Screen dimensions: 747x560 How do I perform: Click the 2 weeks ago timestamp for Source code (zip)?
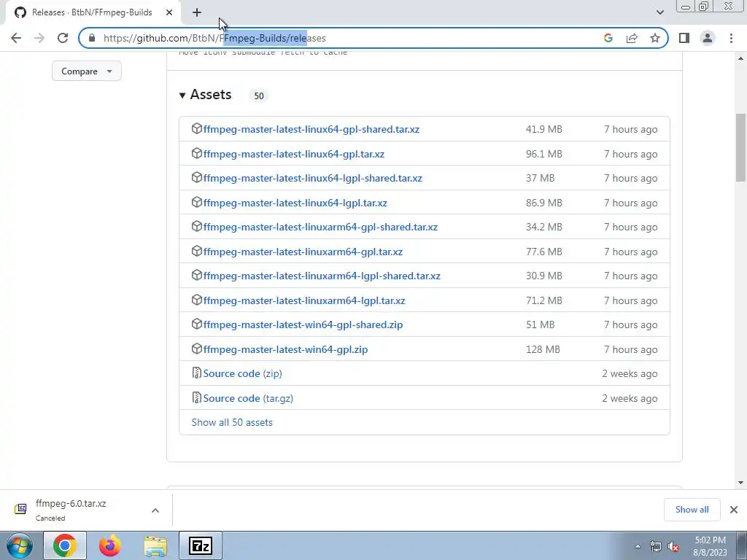630,374
